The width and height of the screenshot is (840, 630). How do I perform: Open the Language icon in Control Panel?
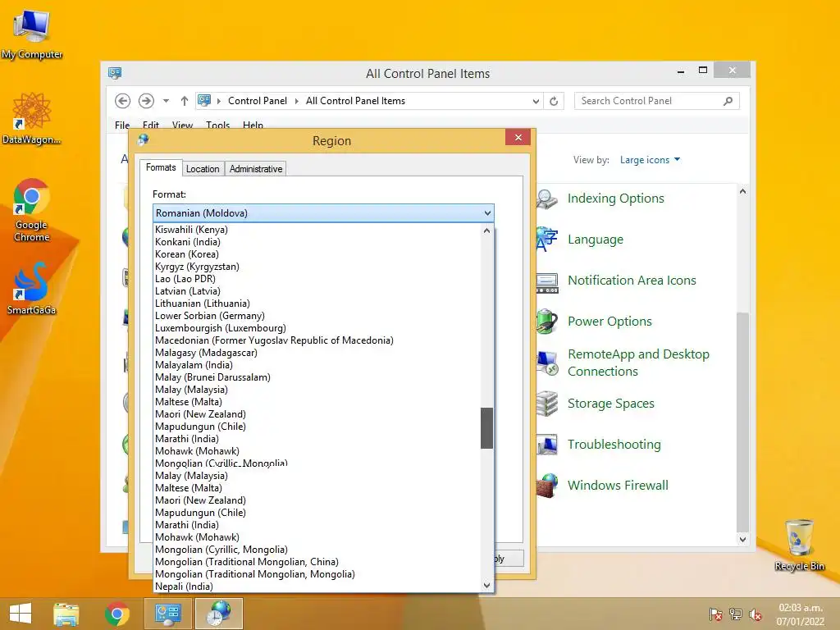547,240
